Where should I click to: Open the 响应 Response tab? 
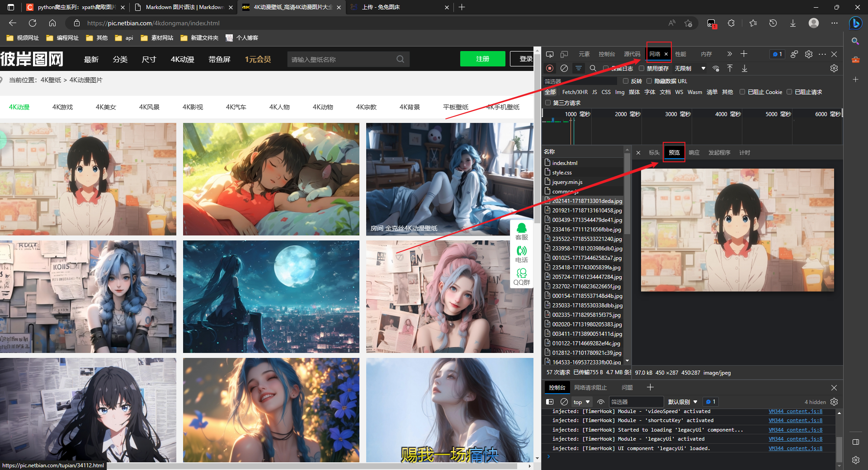(x=694, y=153)
